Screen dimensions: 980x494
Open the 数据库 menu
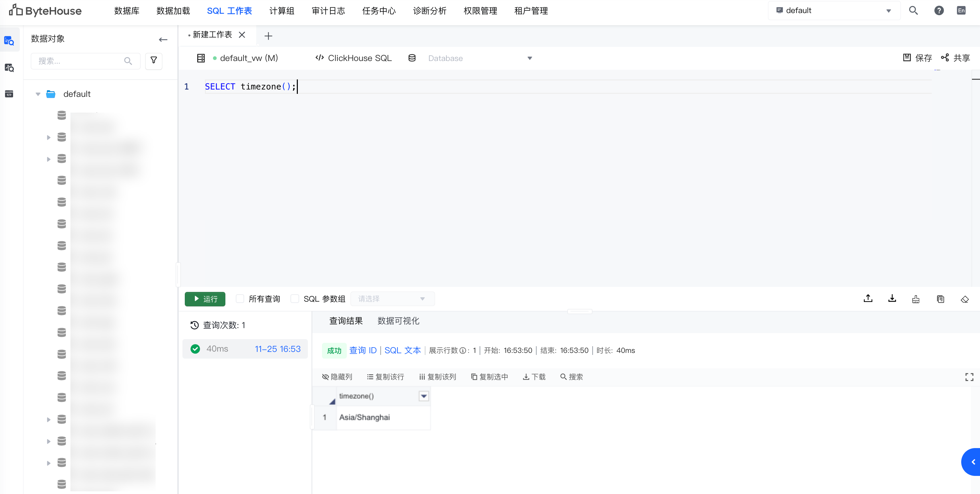(127, 11)
